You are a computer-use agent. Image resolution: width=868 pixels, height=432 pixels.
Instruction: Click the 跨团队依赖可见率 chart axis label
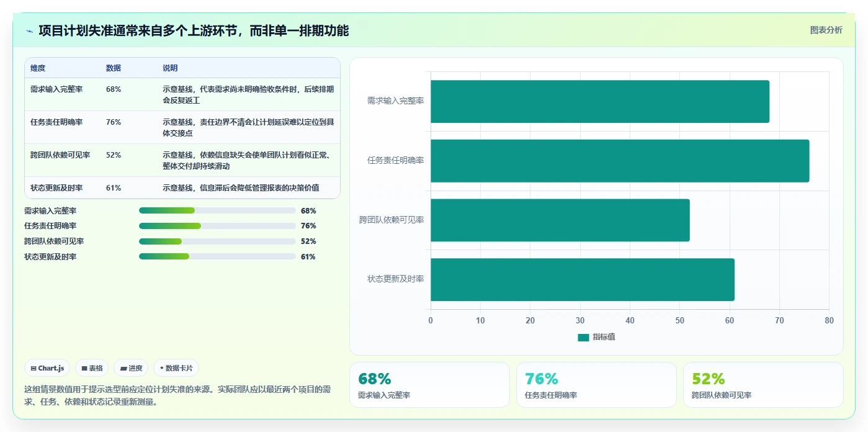tap(391, 220)
